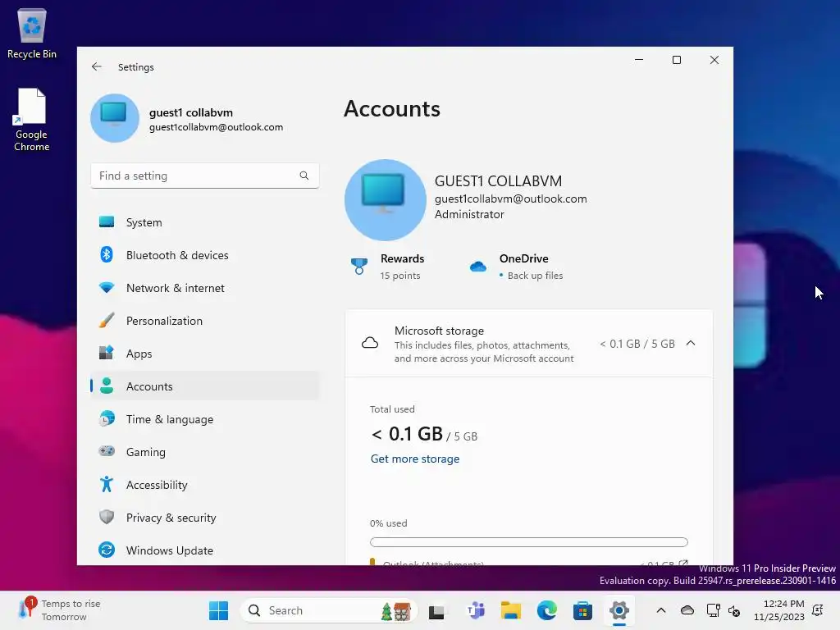
Task: Click the OneDrive cloud icon on Accounts page
Action: tap(478, 267)
